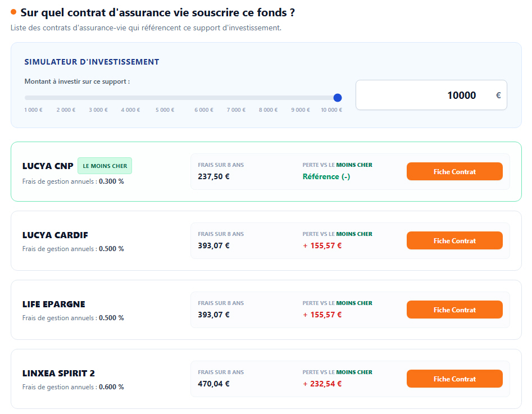Screen dimensions: 532x414
Task: Open Fiche Contrat for LUCYA CNP
Action: 454,171
